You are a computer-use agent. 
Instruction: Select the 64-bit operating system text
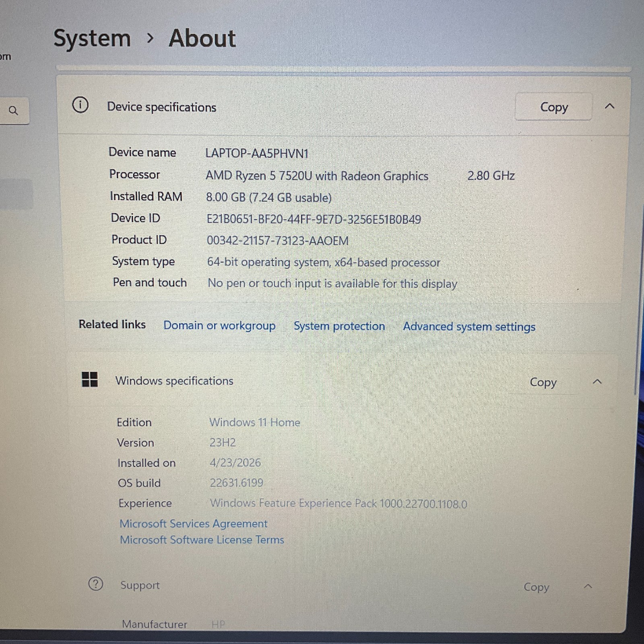click(324, 262)
